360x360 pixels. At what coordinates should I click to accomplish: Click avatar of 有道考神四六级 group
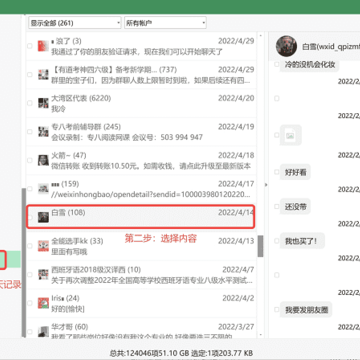[43, 75]
